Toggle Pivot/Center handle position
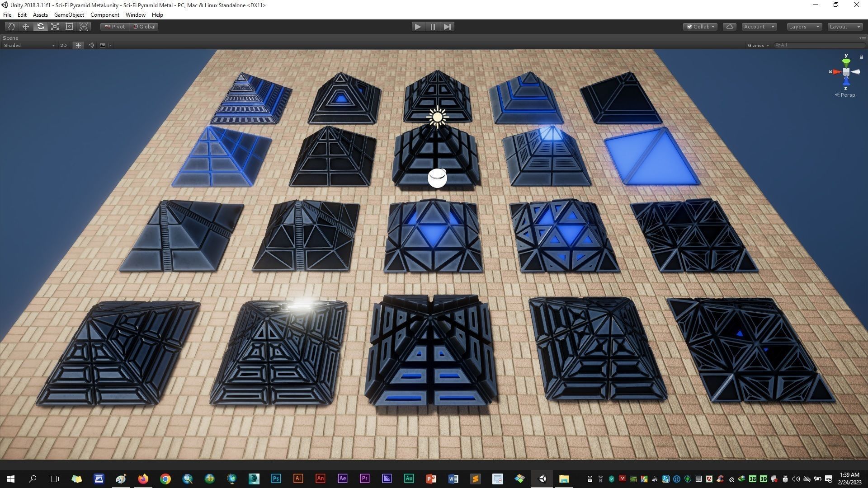The width and height of the screenshot is (868, 488). (x=115, y=27)
